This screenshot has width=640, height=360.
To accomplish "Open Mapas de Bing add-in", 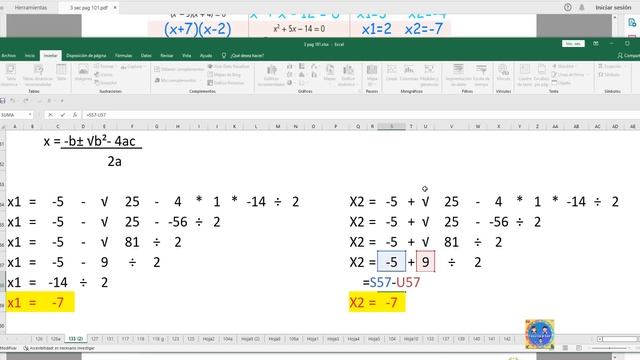I will tap(224, 75).
